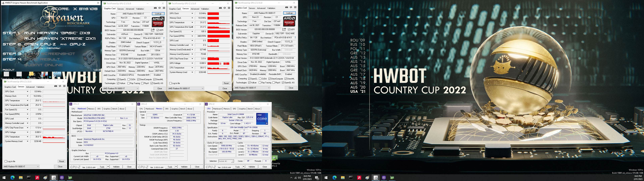Viewport: 644px width, 181px height.
Task: Switch to GPU-Z via left taskbar icon
Action: (x=70, y=178)
